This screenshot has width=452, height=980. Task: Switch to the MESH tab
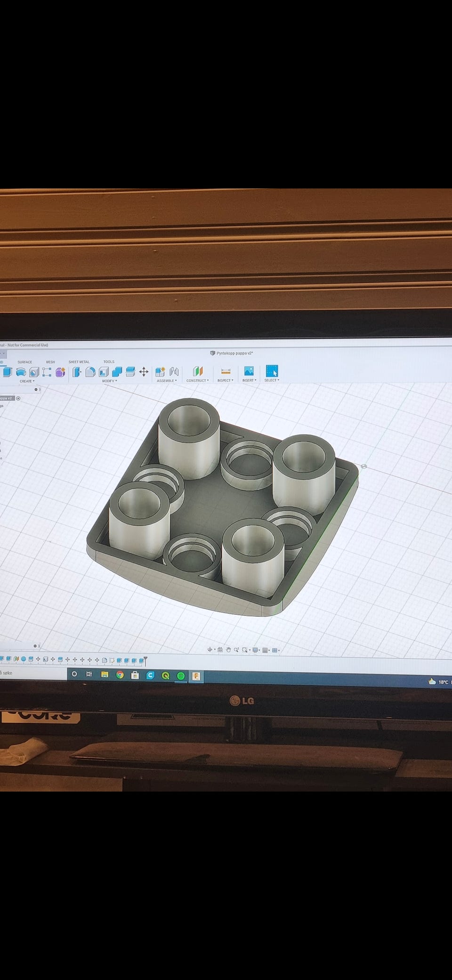(x=50, y=362)
